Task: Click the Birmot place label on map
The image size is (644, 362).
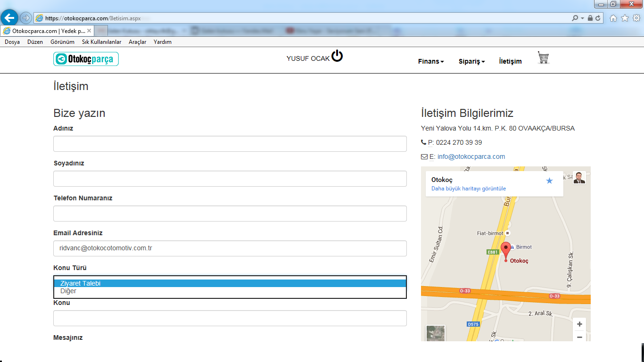Action: (x=524, y=247)
